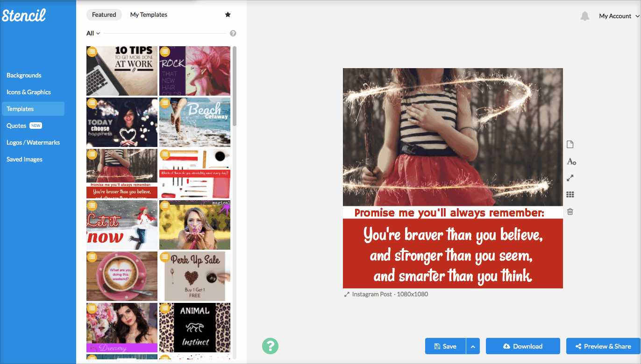Screen dimensions: 641x364
Task: Select the Perk Up Sale template
Action: click(x=195, y=276)
